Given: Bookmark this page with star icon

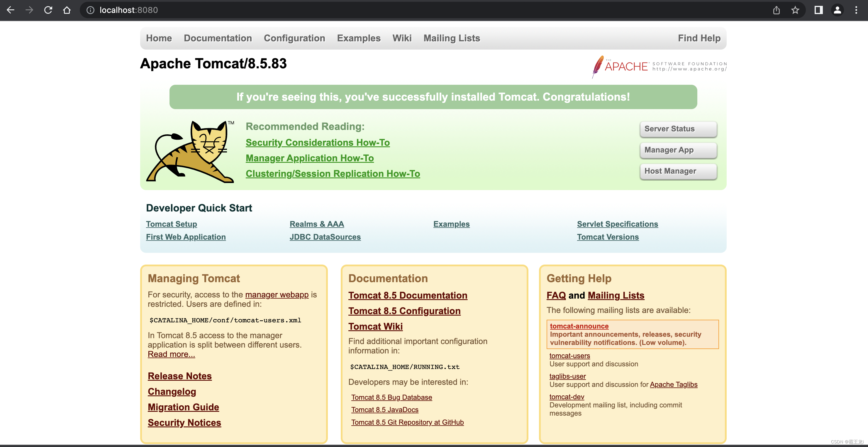Looking at the screenshot, I should pyautogui.click(x=795, y=10).
